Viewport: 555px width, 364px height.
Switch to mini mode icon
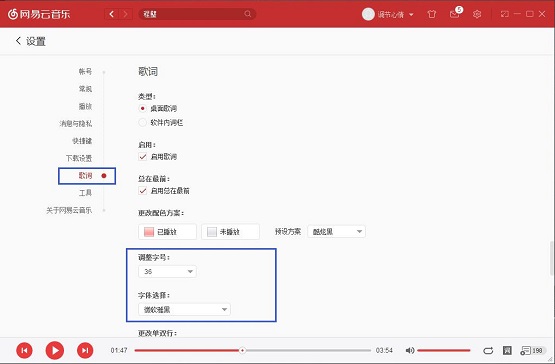504,14
